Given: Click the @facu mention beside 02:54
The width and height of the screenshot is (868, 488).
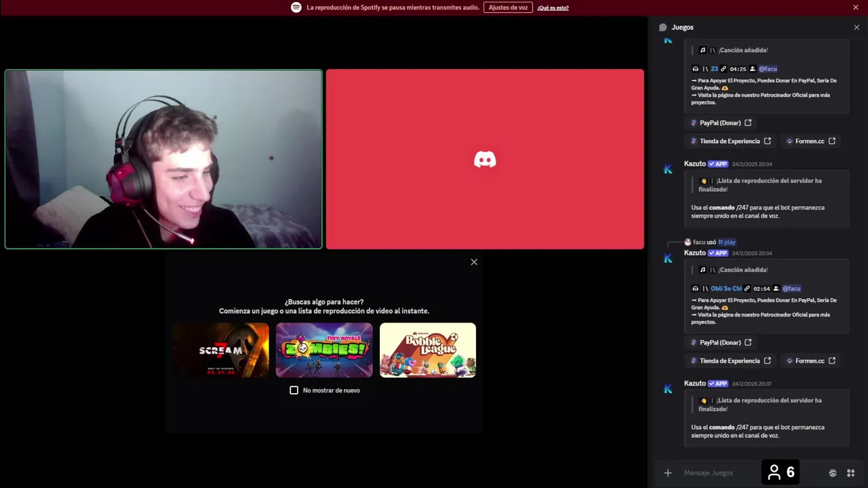Looking at the screenshot, I should point(791,288).
